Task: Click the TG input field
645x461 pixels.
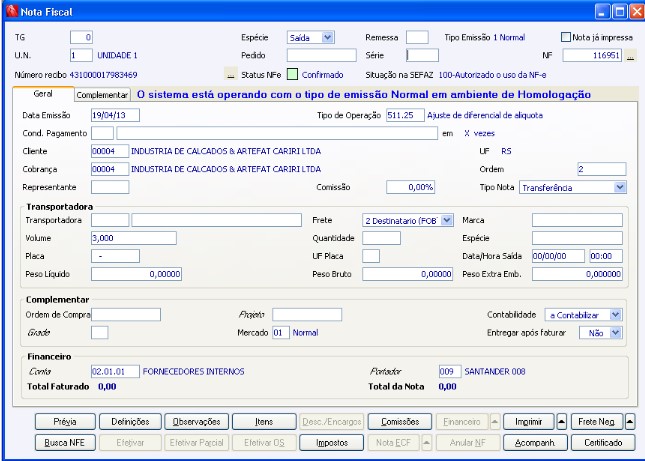Action: click(x=81, y=37)
